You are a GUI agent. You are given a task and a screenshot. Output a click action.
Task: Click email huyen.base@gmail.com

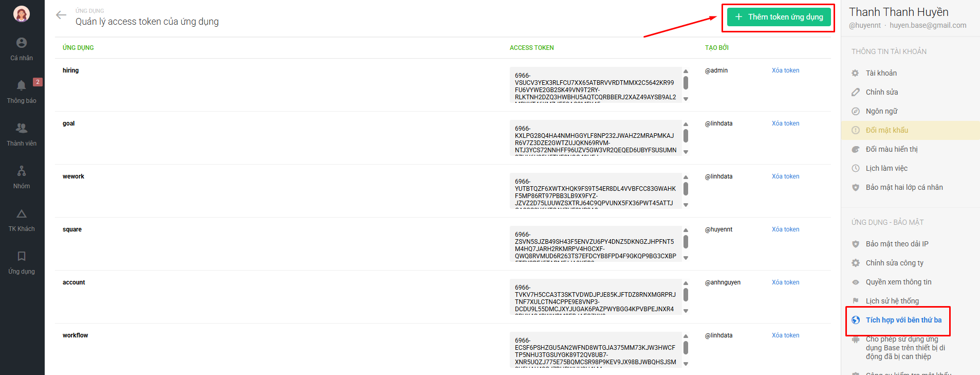point(928,25)
